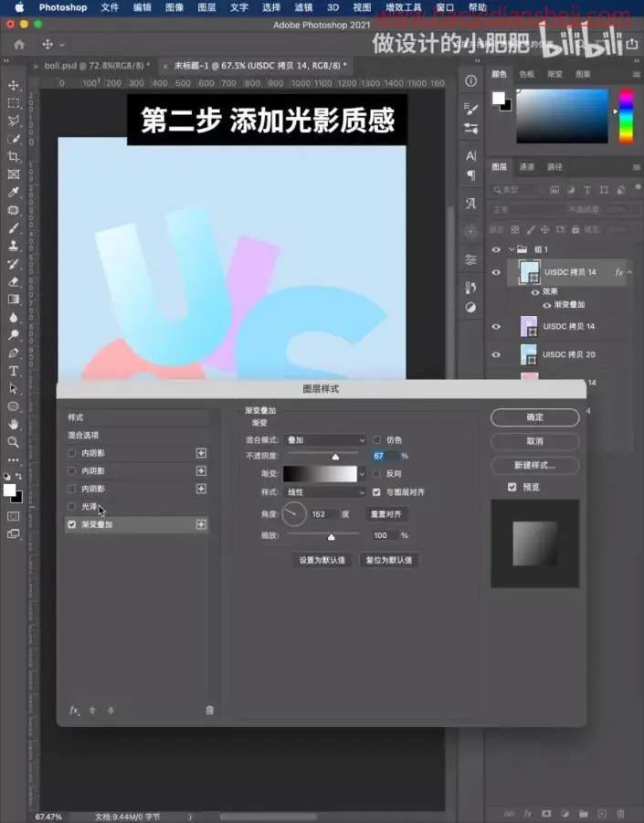Select the Zoom tool
This screenshot has height=823, width=644.
point(15,442)
